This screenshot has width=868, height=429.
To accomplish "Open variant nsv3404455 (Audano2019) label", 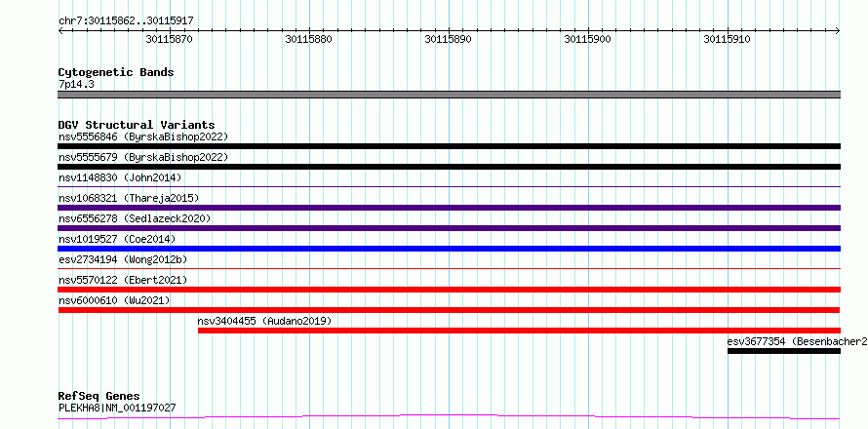I will (x=264, y=321).
